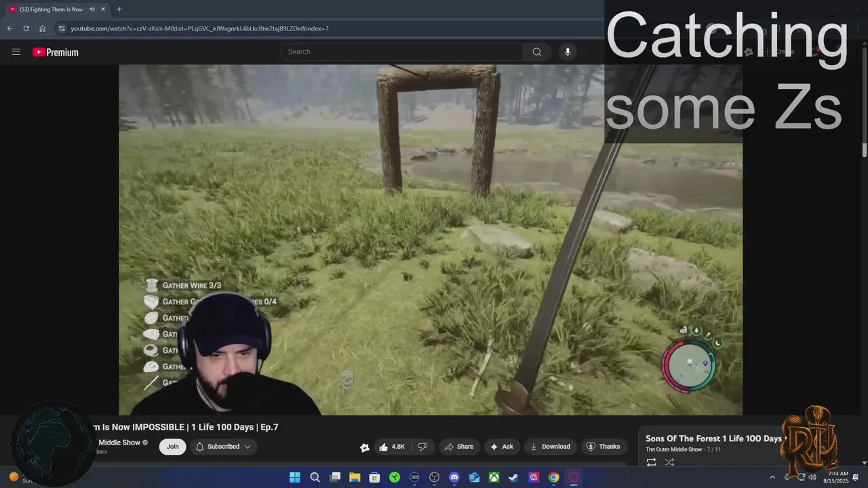Download the video
Image resolution: width=868 pixels, height=488 pixels.
click(550, 447)
